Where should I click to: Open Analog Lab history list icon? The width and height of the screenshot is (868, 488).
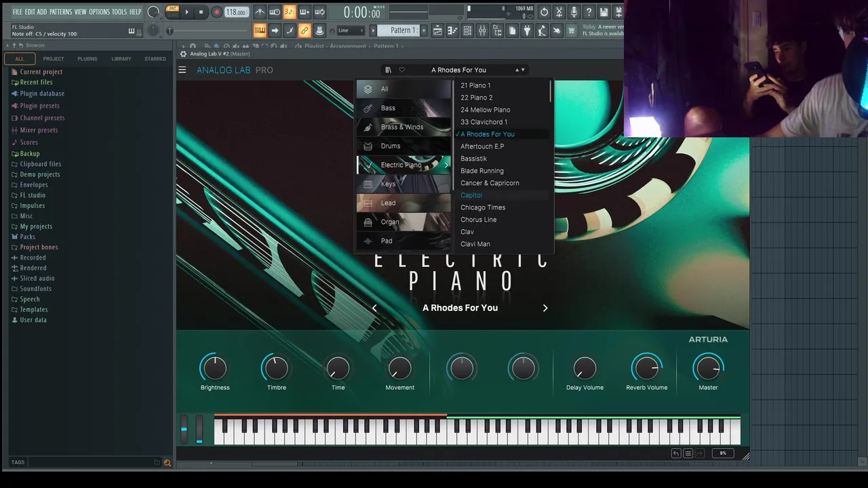(688, 453)
